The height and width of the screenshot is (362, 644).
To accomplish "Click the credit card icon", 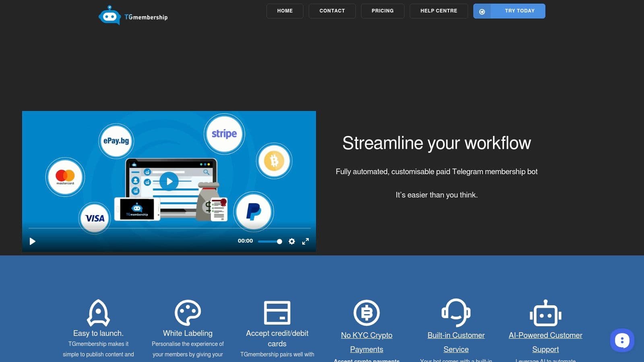I will click(277, 313).
